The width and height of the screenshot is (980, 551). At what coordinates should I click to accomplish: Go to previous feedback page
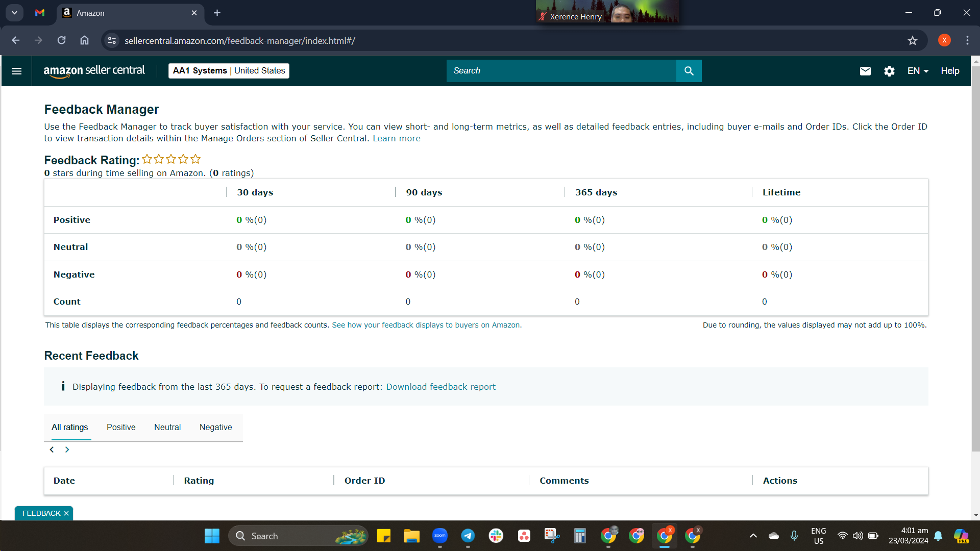point(52,449)
